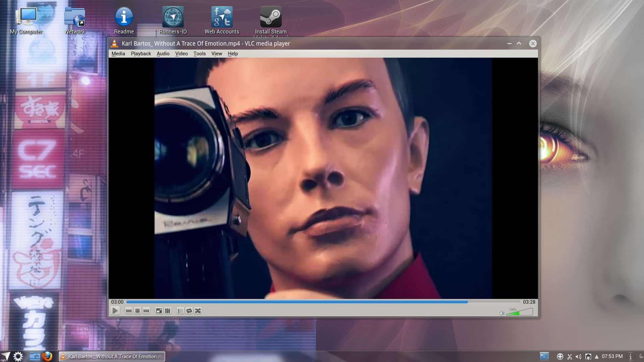Click the VLC volume slider
644x362 pixels.
(519, 312)
